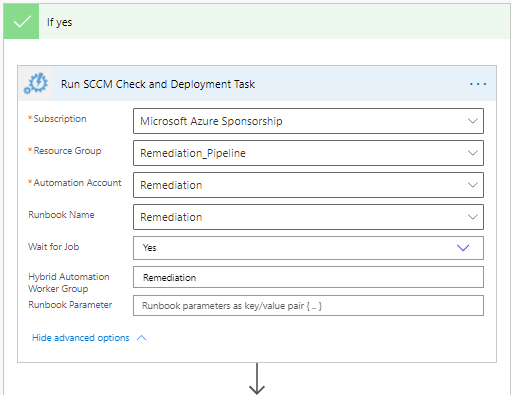Click the green If yes checkmark icon

click(22, 22)
